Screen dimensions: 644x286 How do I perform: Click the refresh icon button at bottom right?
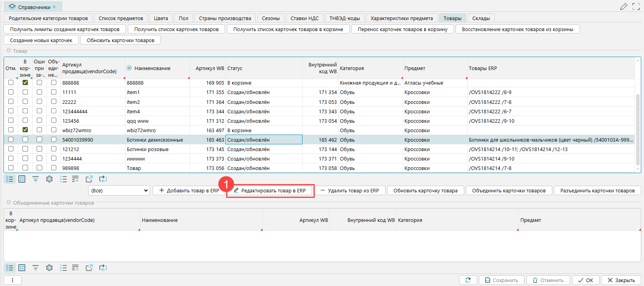pos(468,280)
